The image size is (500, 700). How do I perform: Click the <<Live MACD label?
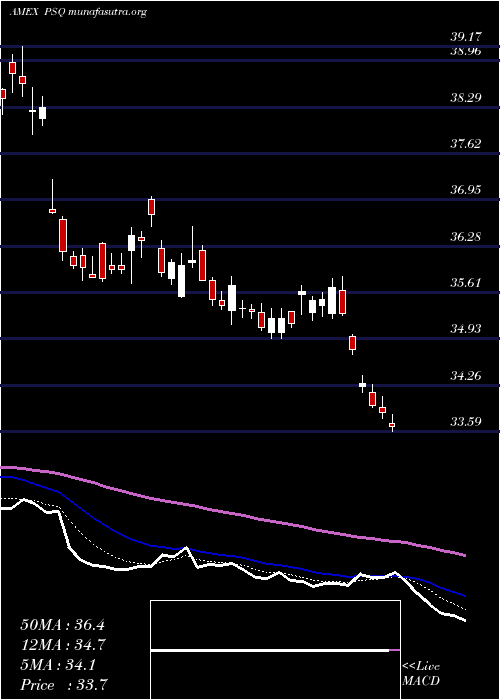coord(421,673)
